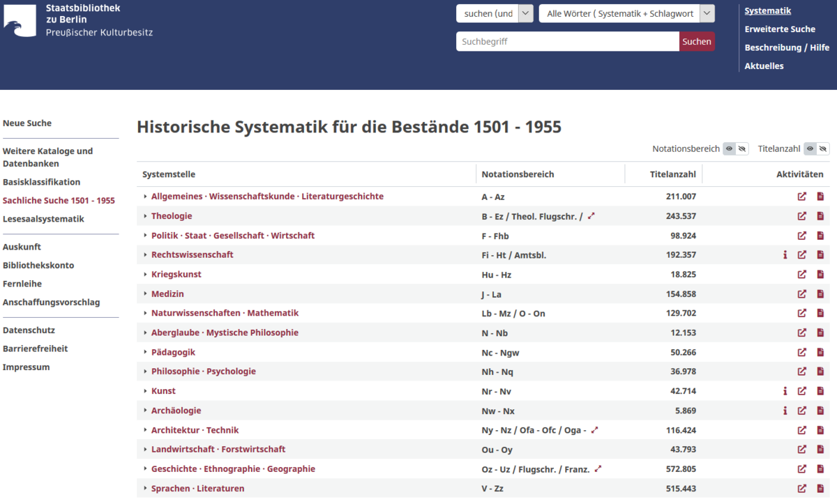837x504 pixels.
Task: Click the Staatsbibliothek eagle logo
Action: [20, 21]
